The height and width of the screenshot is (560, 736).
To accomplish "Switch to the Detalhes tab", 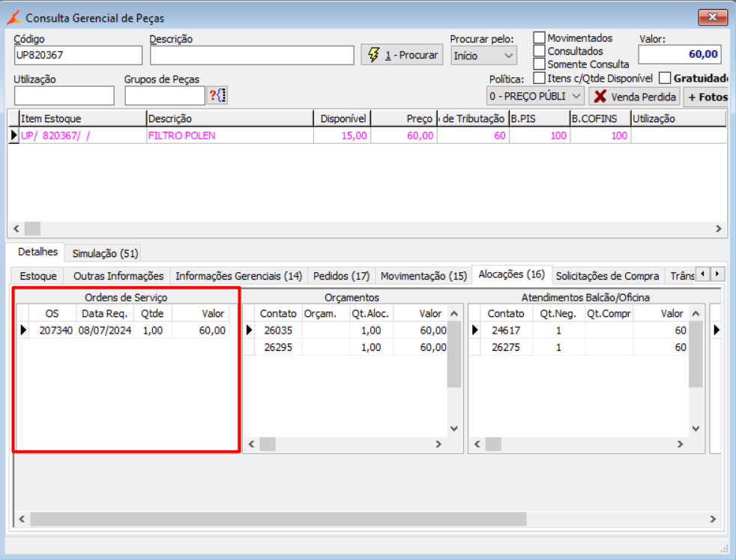I will [37, 252].
